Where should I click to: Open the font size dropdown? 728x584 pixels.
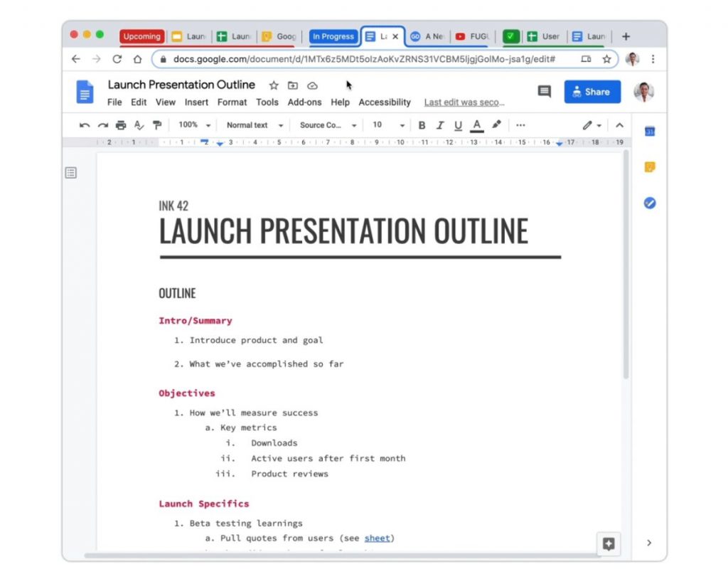coord(386,124)
